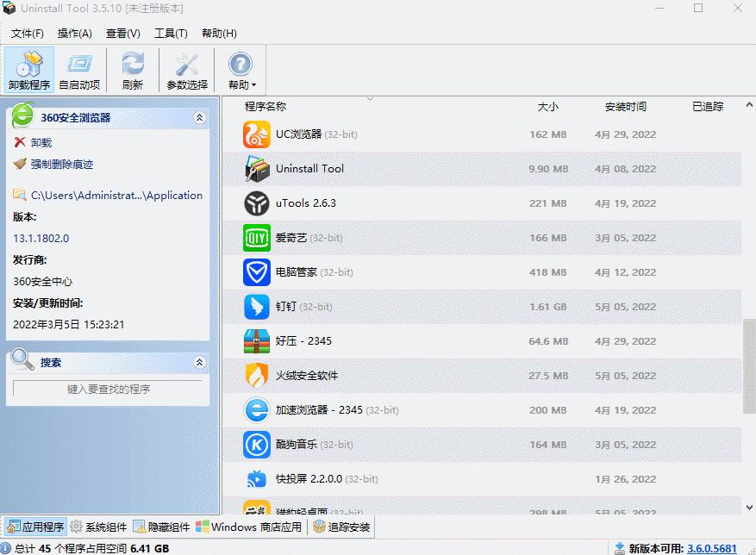Open the Help (帮助) toolbar dropdown
Screen dimensions: 756x555
[241, 71]
